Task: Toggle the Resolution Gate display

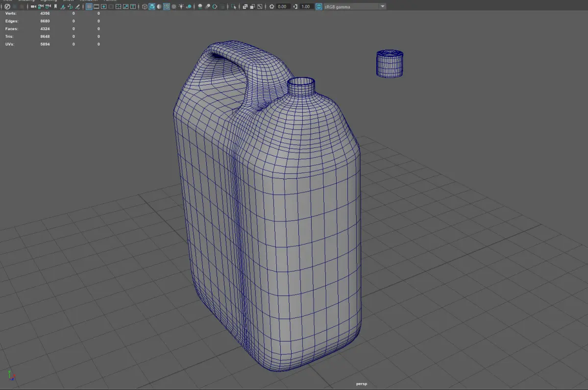Action: tap(103, 6)
